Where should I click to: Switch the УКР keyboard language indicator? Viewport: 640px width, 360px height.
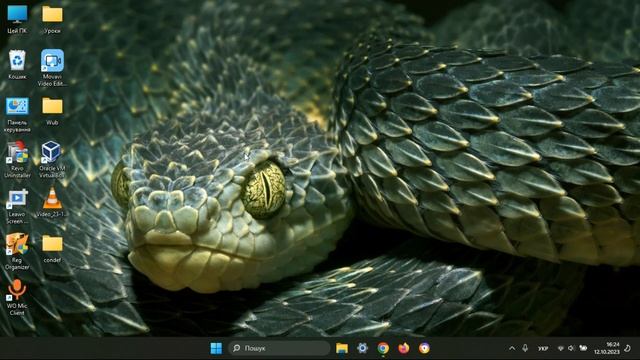pyautogui.click(x=542, y=349)
